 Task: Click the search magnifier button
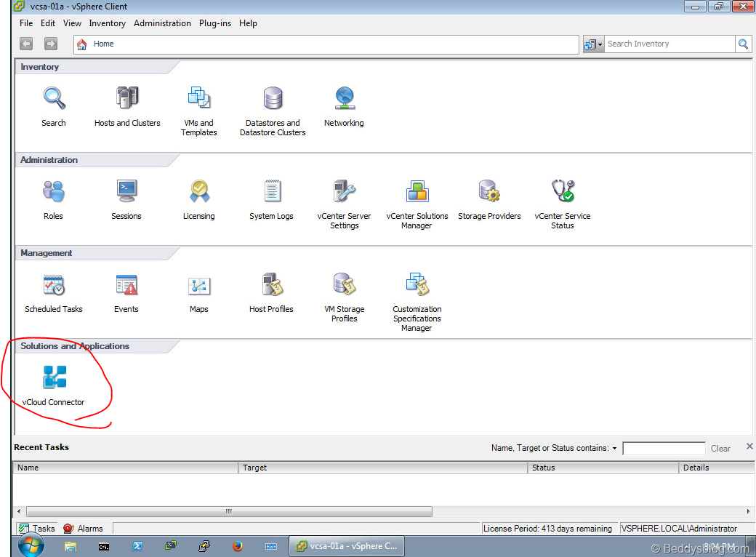(x=743, y=44)
